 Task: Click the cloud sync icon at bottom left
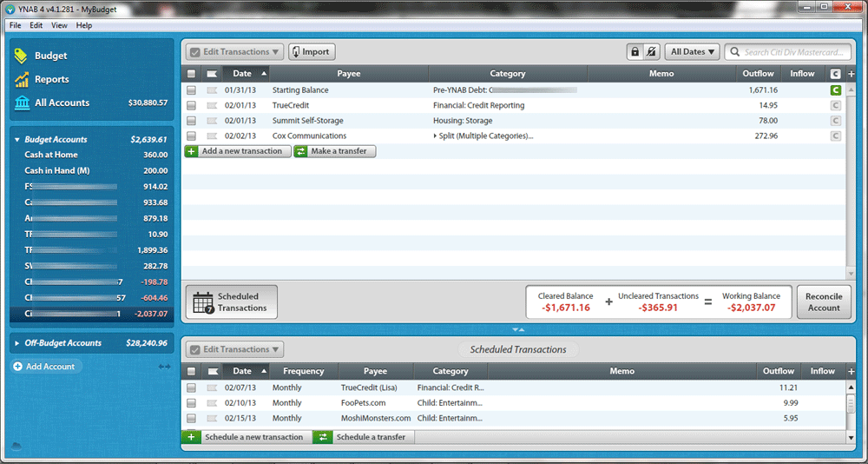[16, 445]
